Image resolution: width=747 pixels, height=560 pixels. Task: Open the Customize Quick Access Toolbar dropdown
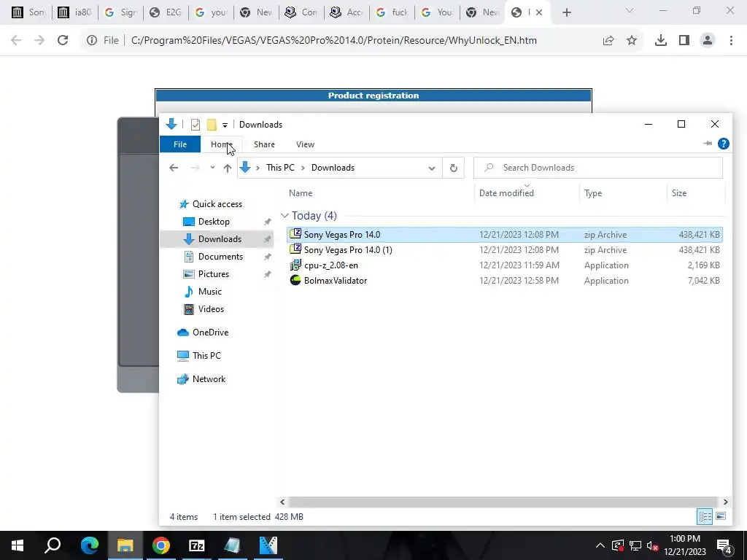225,125
